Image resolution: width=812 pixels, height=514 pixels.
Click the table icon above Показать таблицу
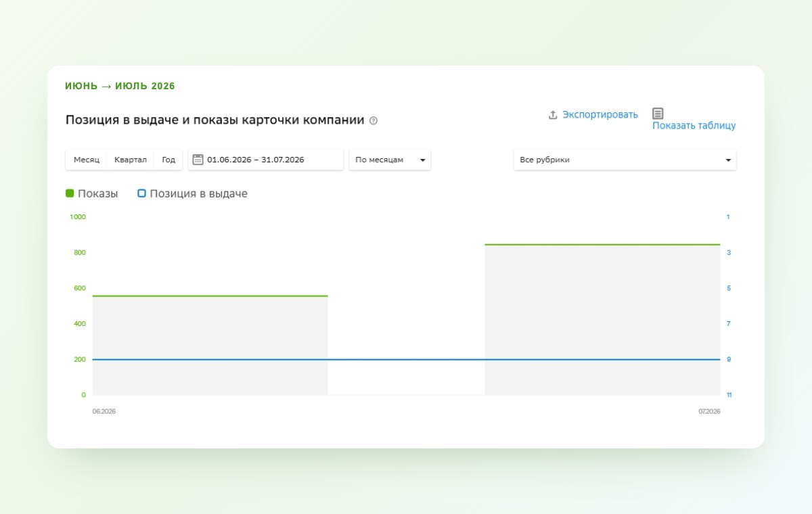(x=658, y=114)
